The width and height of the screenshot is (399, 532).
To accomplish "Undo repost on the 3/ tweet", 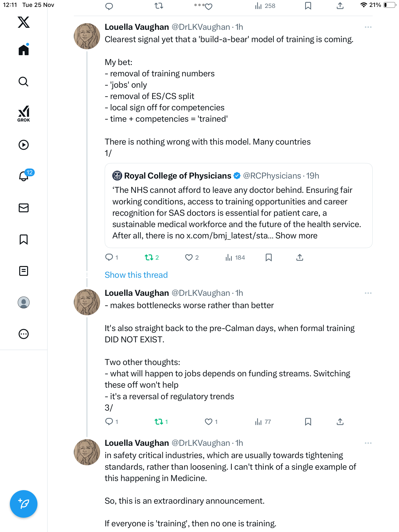I will (159, 422).
